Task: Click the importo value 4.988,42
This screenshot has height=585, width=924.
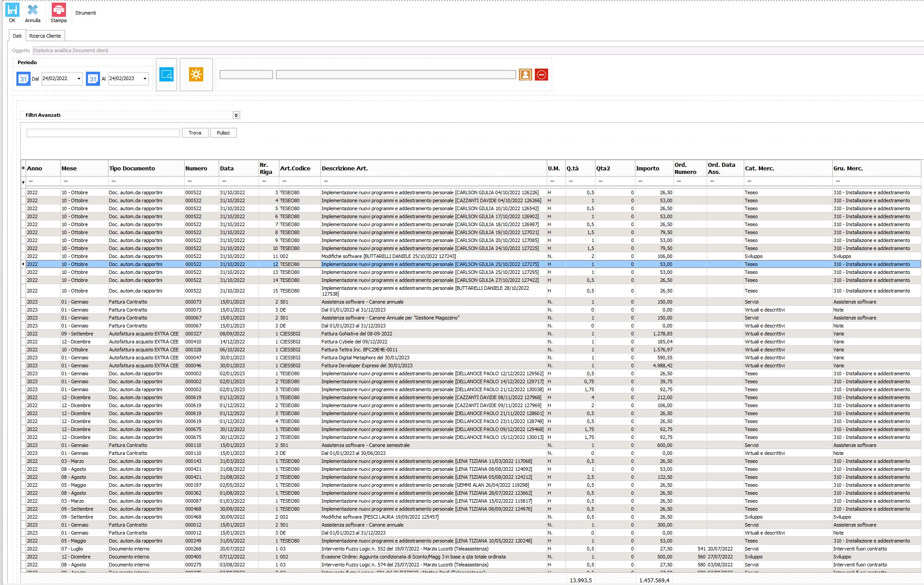Action: [662, 366]
